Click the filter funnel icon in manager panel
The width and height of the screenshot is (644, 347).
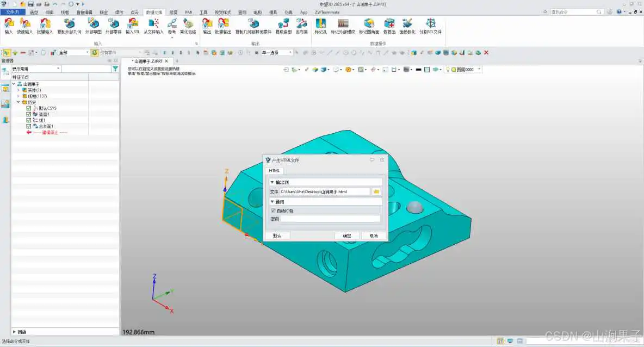point(115,69)
